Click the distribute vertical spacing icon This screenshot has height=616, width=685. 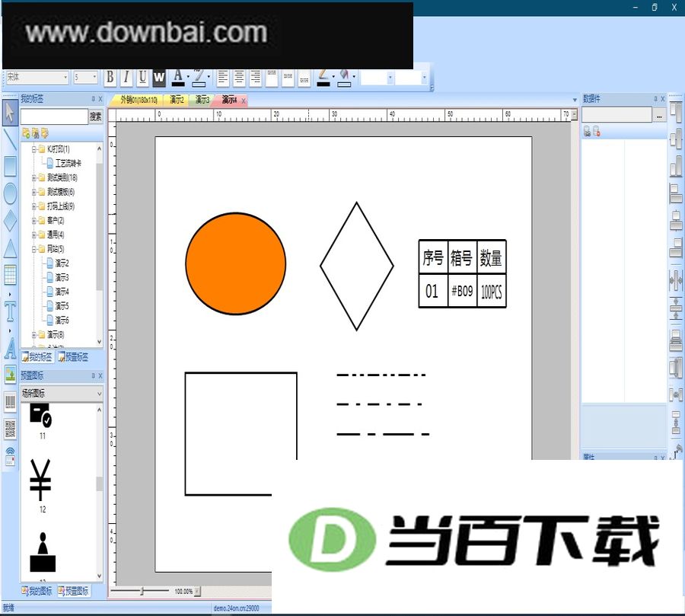[x=675, y=308]
